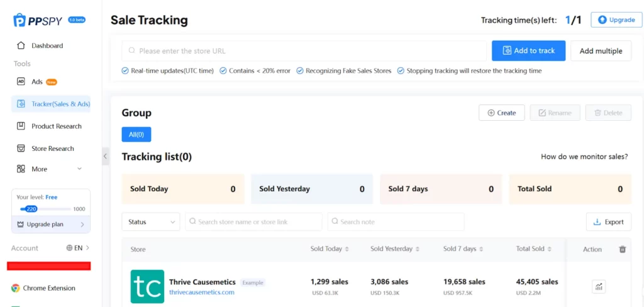Click the 3.0 beta badge
This screenshot has width=644, height=307.
[x=77, y=20]
